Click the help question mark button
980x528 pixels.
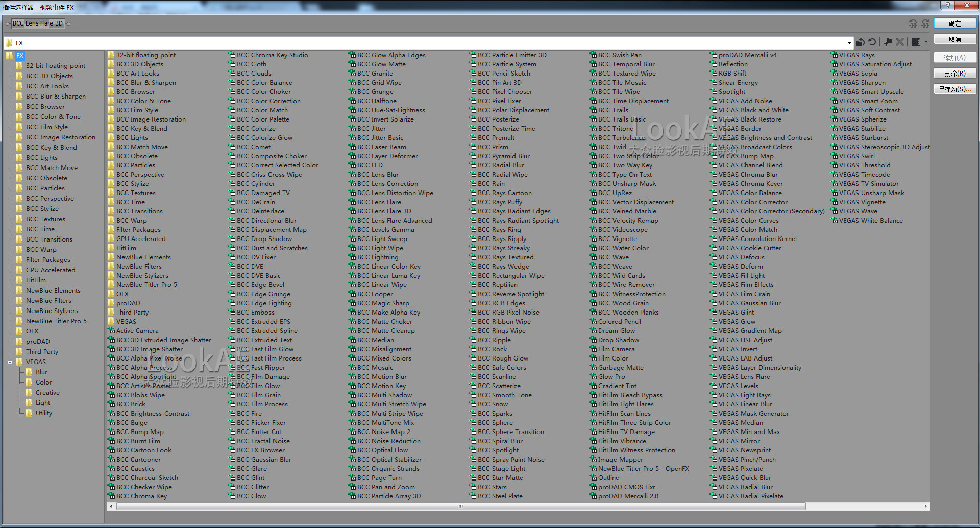[947, 5]
